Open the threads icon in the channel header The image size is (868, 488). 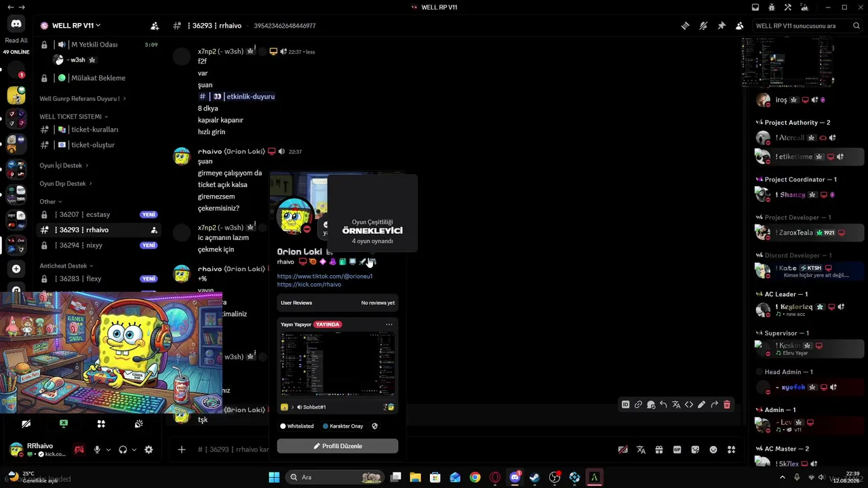pyautogui.click(x=686, y=26)
